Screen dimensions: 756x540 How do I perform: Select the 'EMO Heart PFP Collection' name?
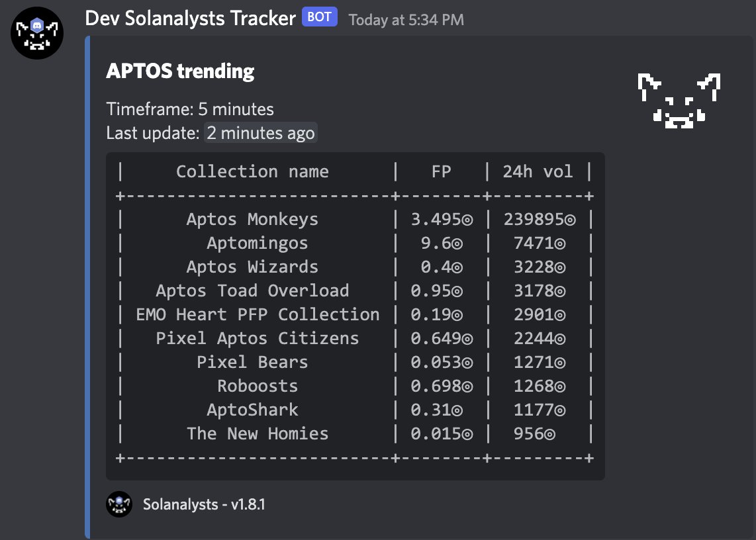258,314
